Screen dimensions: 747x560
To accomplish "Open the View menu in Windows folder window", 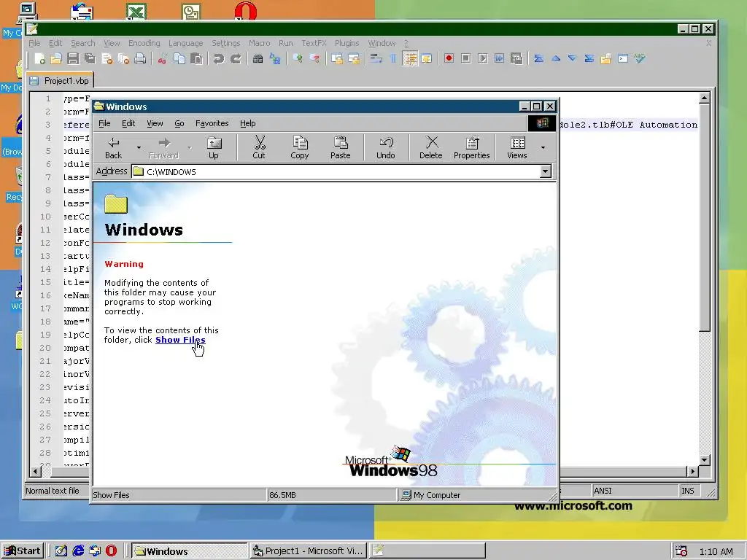I will pos(155,123).
